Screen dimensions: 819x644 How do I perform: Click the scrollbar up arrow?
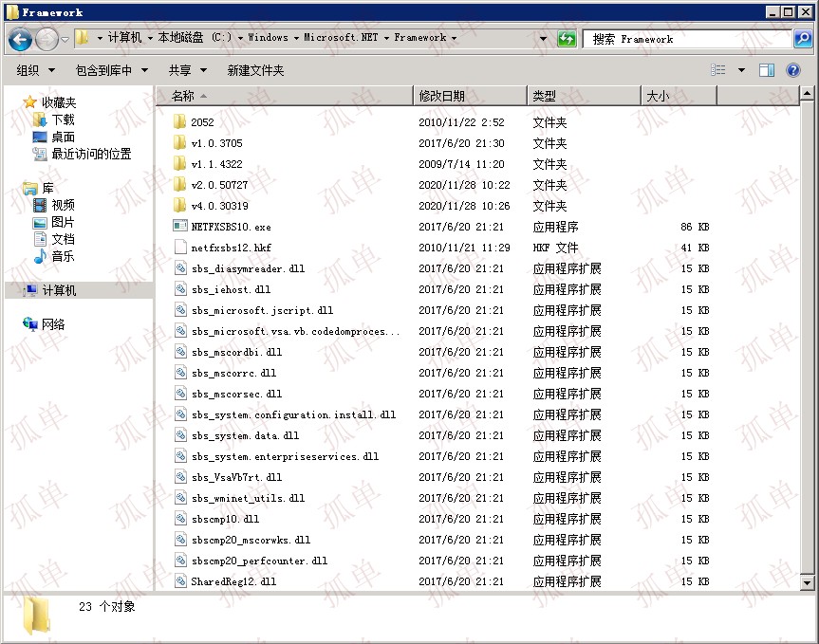(x=807, y=94)
